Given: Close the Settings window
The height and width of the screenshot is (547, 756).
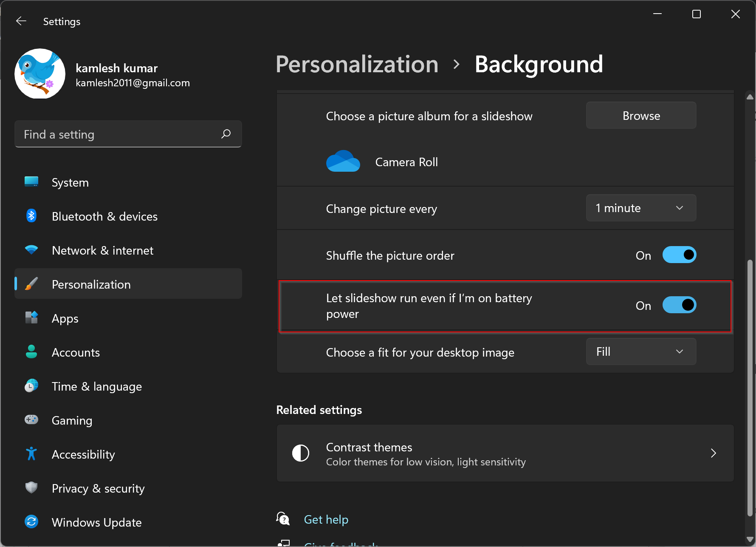Looking at the screenshot, I should coord(736,14).
